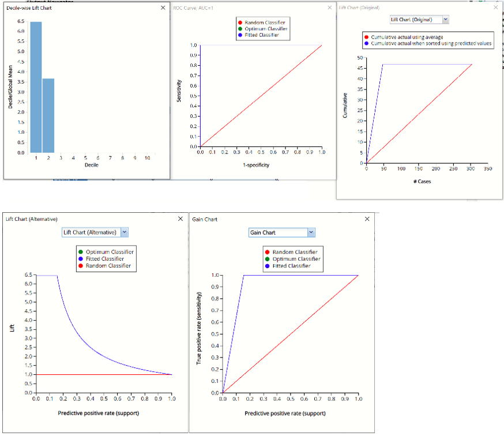Close the Gain Chart window

[x=367, y=219]
